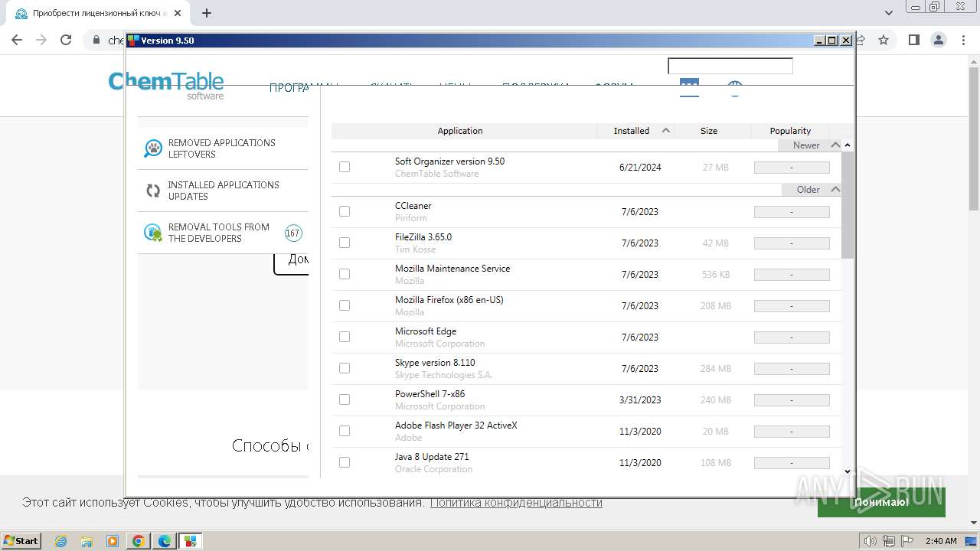Check the Soft Organizer version 9.50 checkbox
Viewport: 980px width, 551px height.
click(x=345, y=167)
